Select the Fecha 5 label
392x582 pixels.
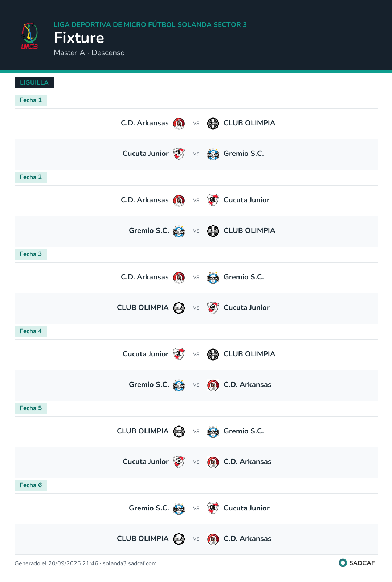click(30, 408)
